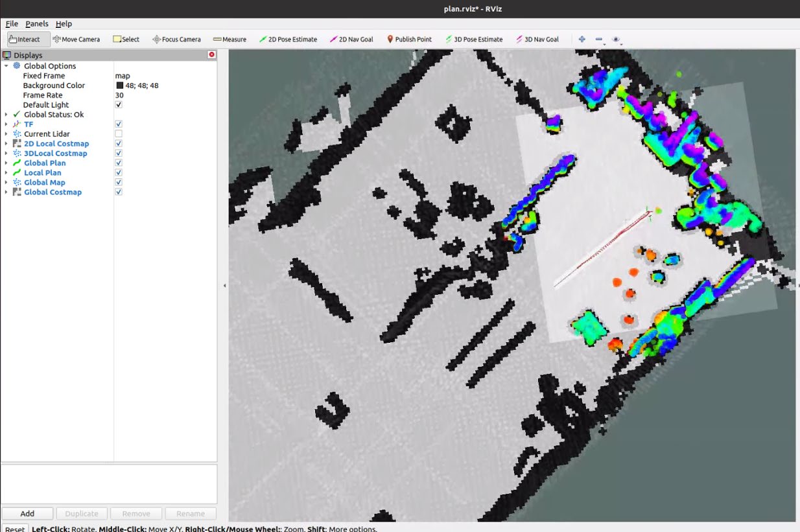Expand the Global Plan node

click(6, 163)
